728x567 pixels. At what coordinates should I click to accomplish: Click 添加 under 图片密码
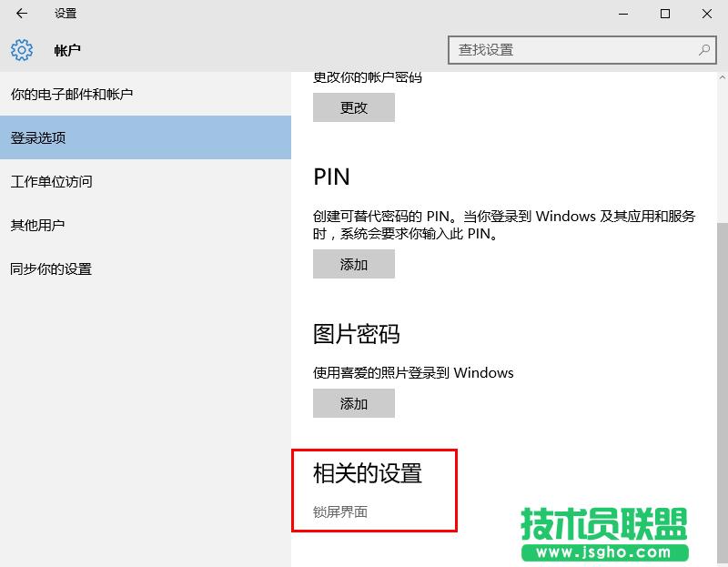coord(353,403)
